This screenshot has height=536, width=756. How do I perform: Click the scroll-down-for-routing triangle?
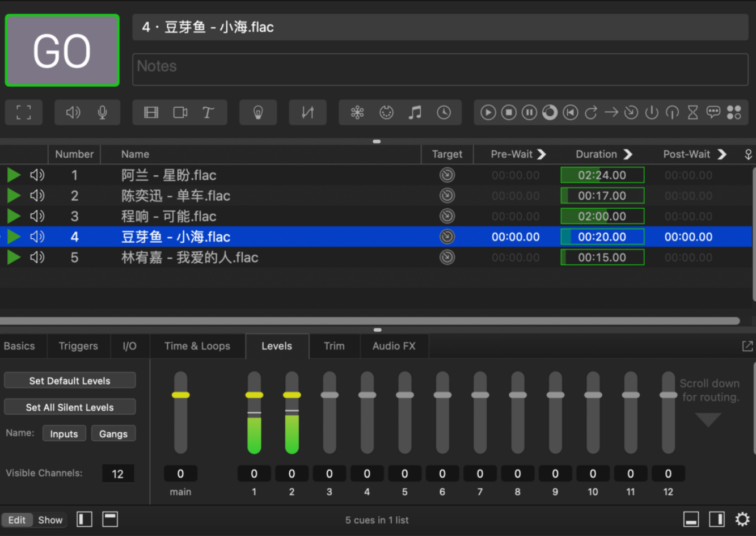708,420
